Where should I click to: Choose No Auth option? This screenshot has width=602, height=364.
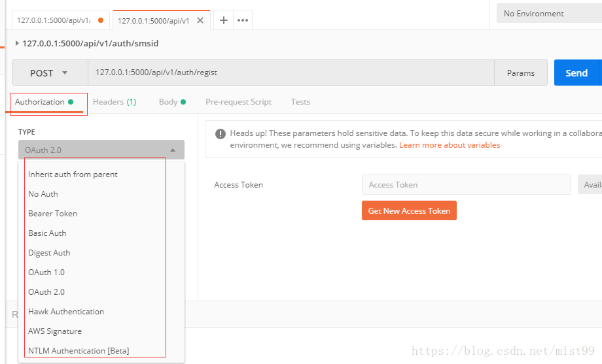click(101, 193)
